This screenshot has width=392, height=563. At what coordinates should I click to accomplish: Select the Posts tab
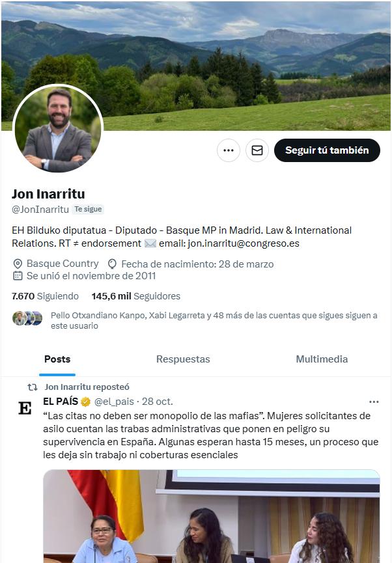point(57,359)
